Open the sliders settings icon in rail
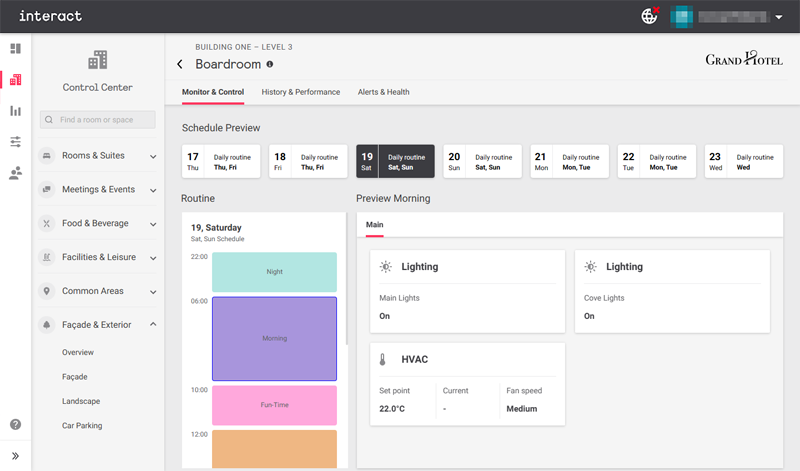800x471 pixels. pos(15,142)
